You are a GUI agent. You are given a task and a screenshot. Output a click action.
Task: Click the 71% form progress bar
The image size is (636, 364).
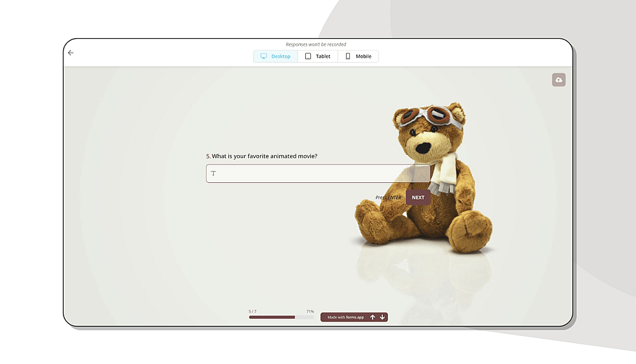[281, 318]
